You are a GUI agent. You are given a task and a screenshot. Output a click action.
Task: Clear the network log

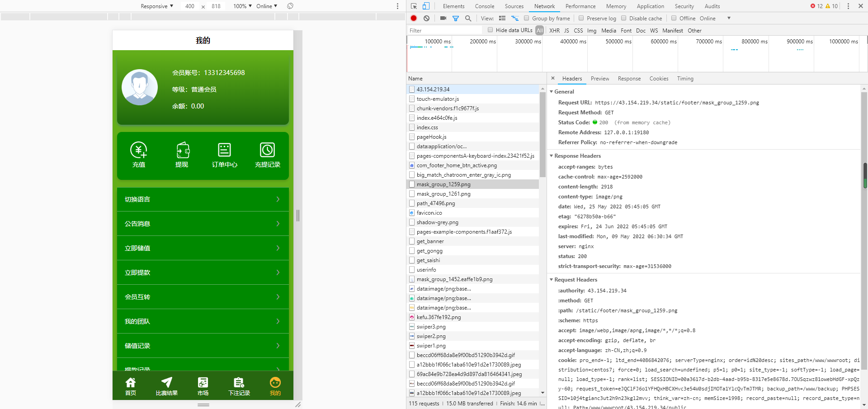[426, 18]
